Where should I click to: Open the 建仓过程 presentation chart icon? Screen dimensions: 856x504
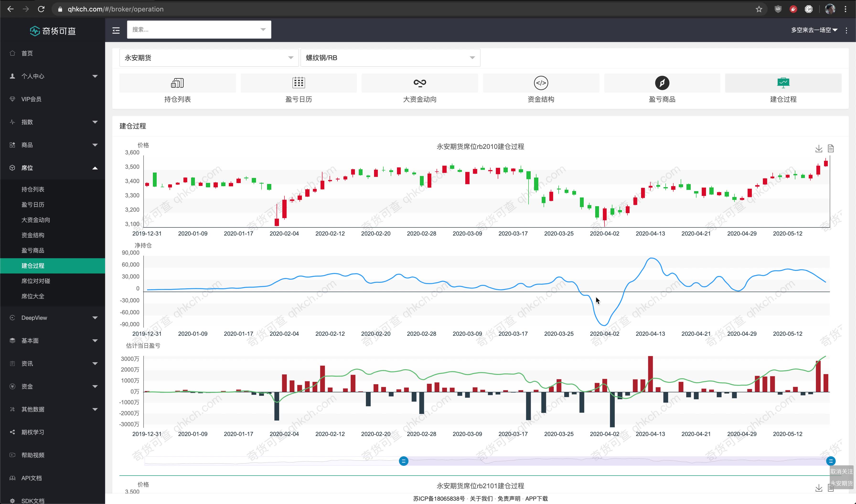(783, 83)
